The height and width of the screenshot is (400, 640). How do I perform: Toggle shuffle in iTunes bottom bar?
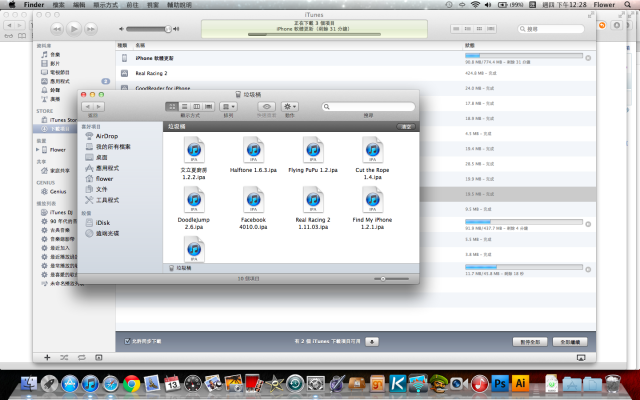(x=64, y=358)
